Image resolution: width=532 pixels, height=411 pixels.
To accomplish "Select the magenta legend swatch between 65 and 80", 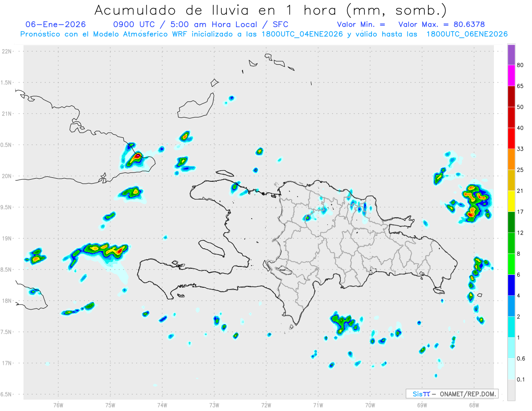I will pyautogui.click(x=511, y=75).
